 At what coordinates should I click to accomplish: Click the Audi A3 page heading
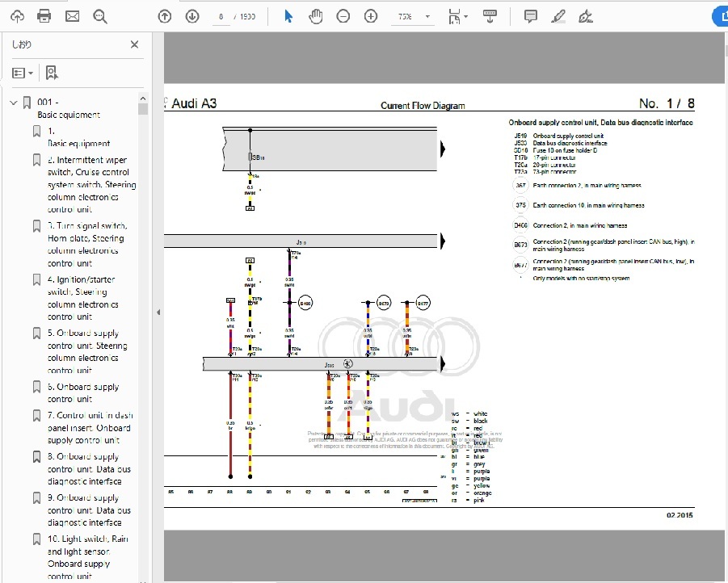[194, 103]
